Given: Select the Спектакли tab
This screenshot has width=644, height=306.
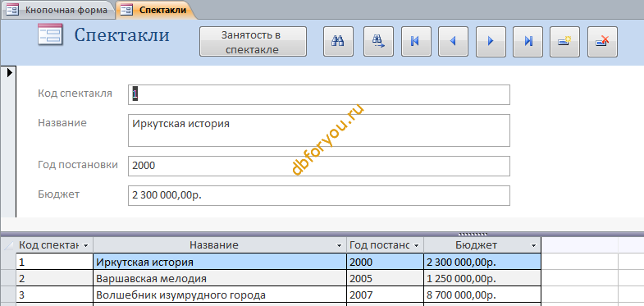Looking at the screenshot, I should tap(155, 10).
